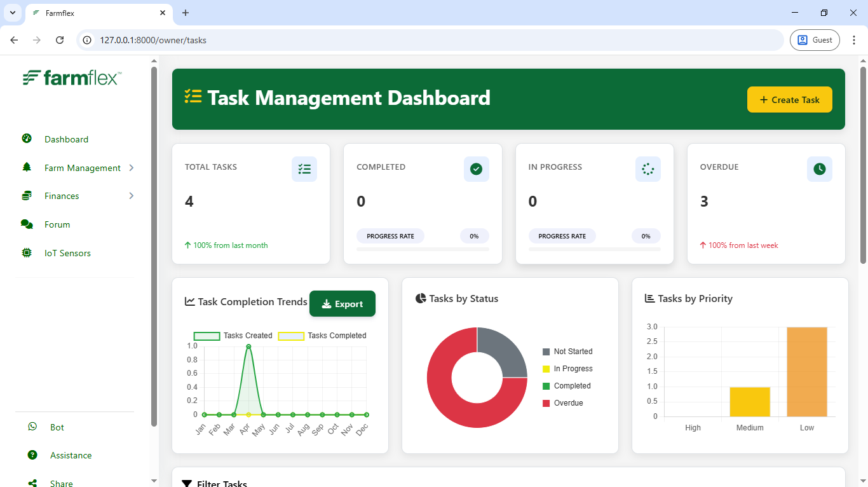Click the Farmflex logo
Screen dimensions: 868x487
(x=72, y=78)
